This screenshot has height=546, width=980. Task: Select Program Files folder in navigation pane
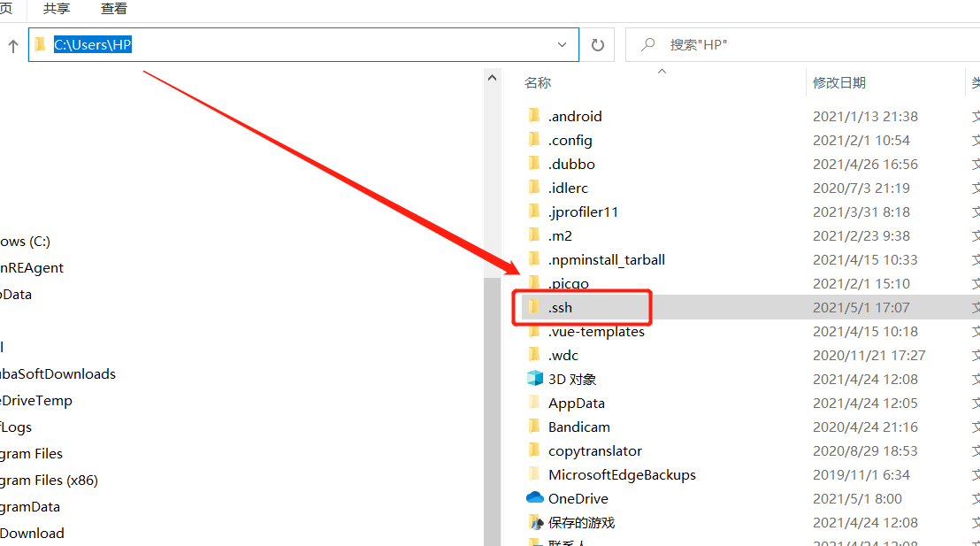click(x=31, y=453)
